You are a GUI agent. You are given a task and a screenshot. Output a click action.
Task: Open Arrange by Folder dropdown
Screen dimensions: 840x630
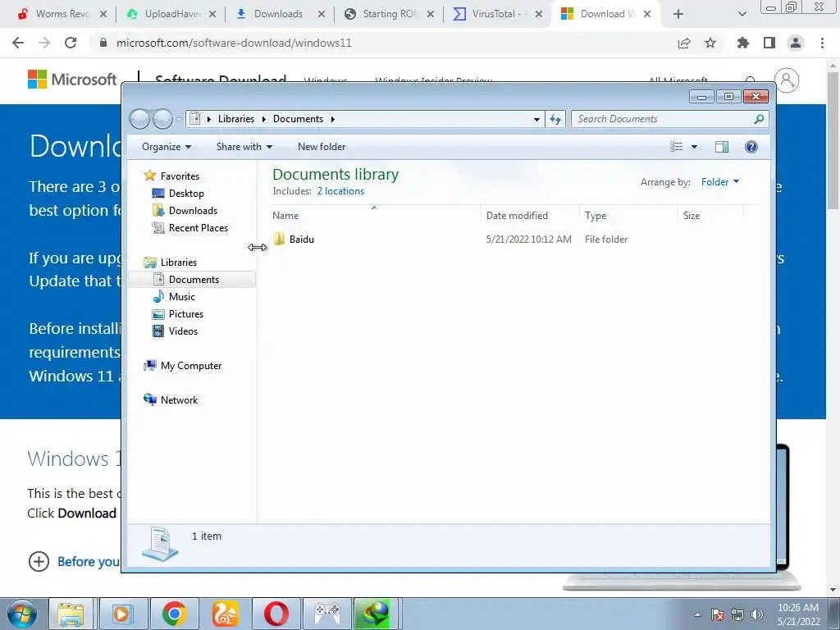click(x=720, y=182)
